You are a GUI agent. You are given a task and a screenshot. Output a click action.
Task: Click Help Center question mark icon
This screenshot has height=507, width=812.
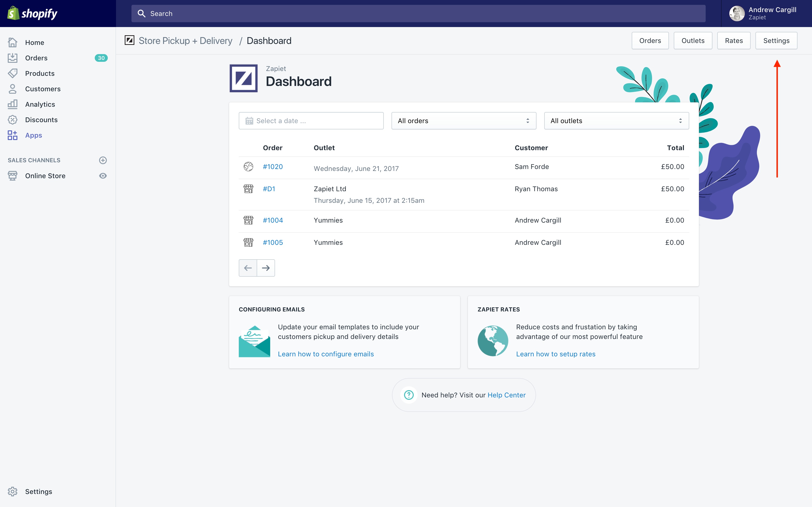point(409,395)
